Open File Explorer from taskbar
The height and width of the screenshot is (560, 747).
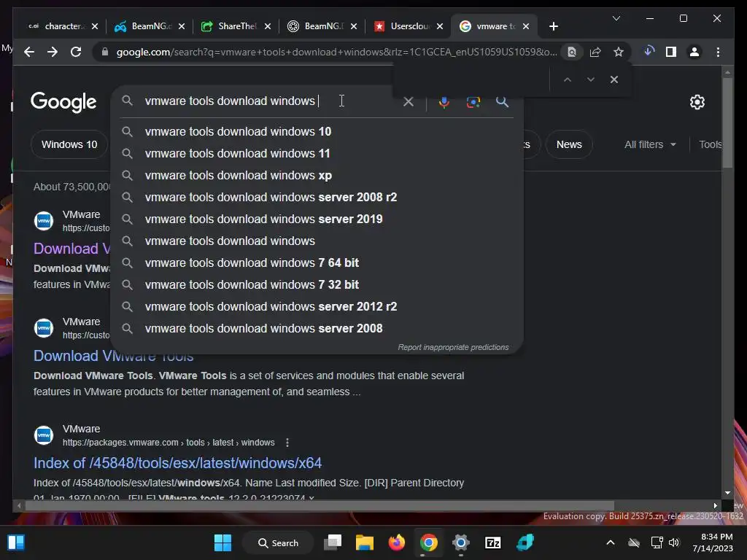[x=365, y=542]
